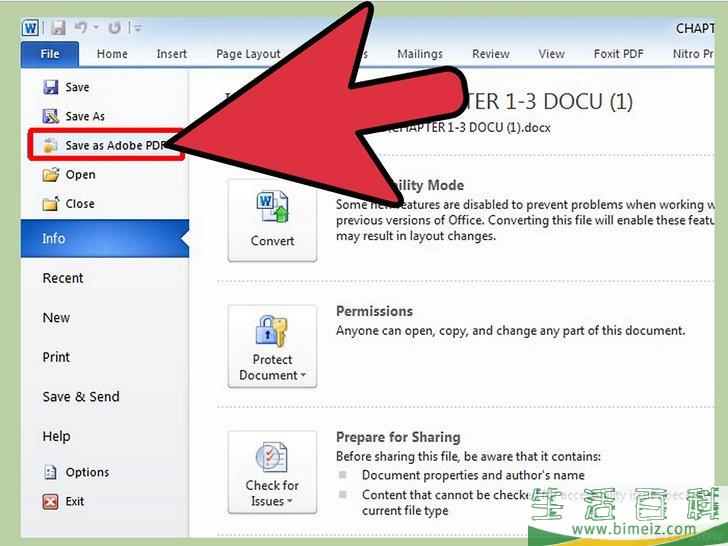728x546 pixels.
Task: Open the Page Layout tab
Action: 248,54
